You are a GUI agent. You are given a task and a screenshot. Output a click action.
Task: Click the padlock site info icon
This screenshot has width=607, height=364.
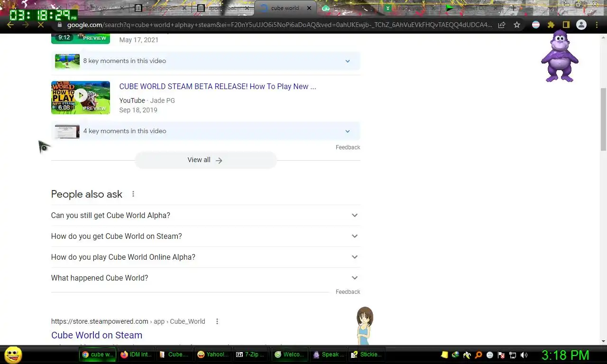point(60,25)
